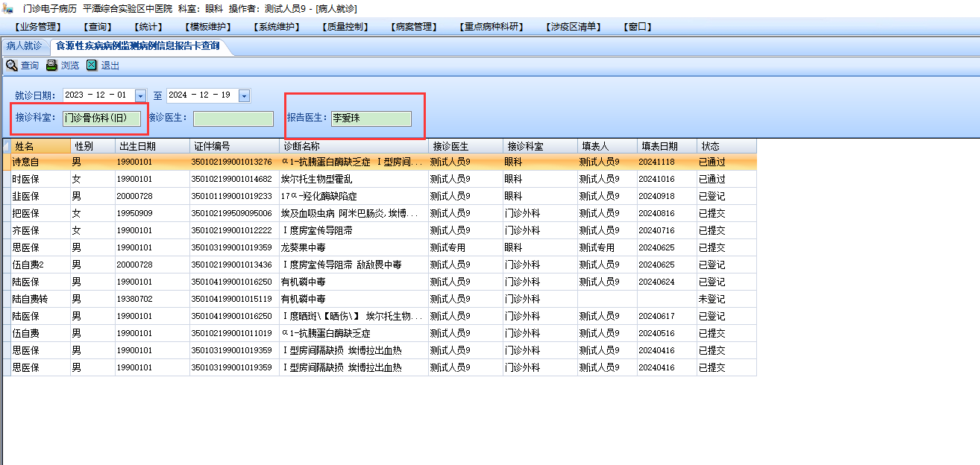Click the ID number 350102199001013436
980x465 pixels.
tap(232, 265)
